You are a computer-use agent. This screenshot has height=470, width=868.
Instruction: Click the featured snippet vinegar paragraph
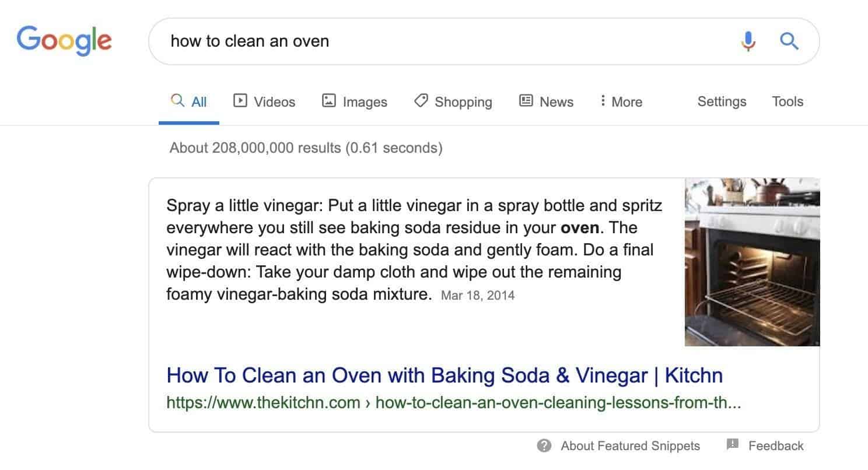(x=414, y=250)
